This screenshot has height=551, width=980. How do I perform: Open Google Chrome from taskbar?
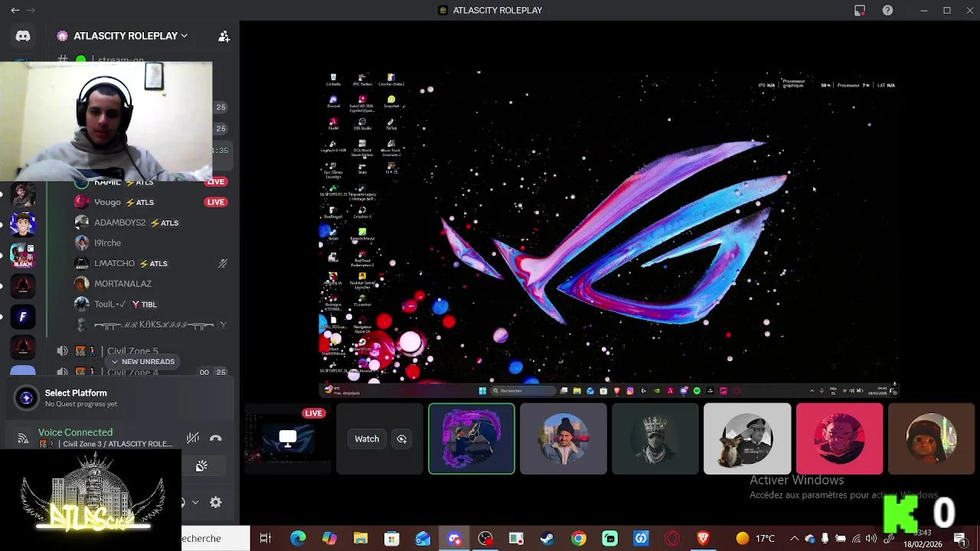tap(579, 538)
